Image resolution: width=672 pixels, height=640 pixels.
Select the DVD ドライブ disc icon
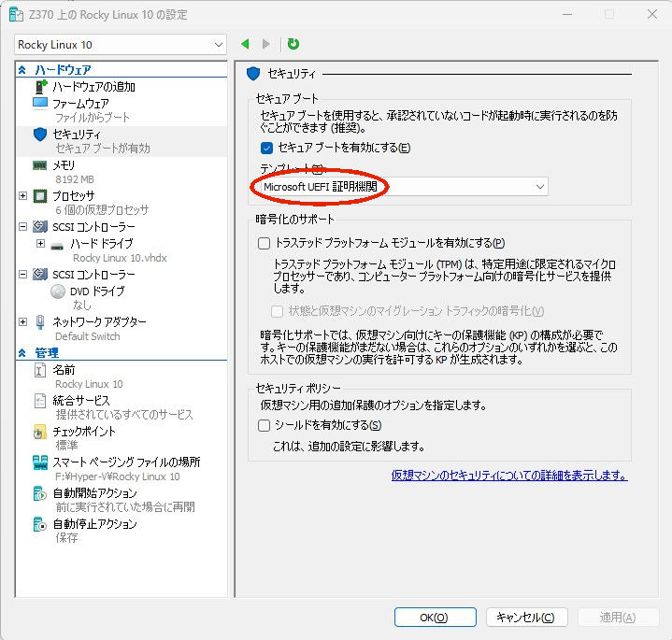point(58,292)
